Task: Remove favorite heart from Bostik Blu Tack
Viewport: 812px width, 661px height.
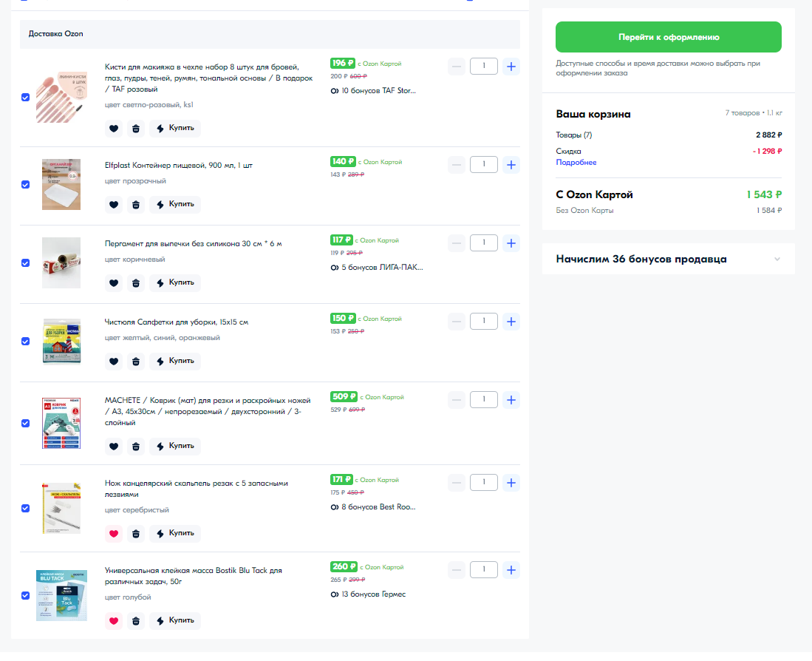Action: [114, 620]
